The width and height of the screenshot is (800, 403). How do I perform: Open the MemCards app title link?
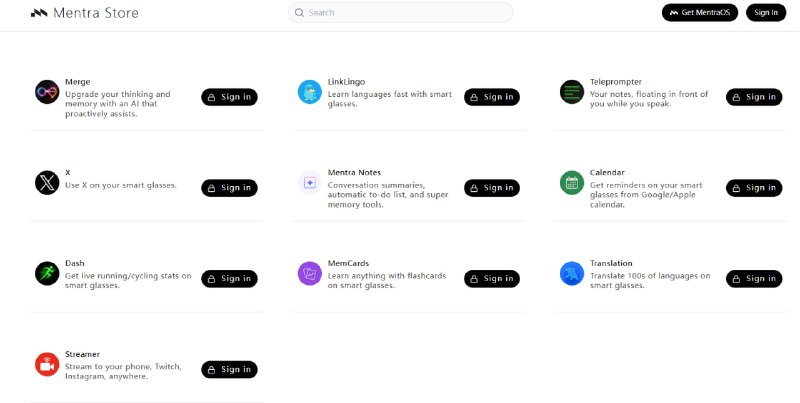tap(349, 263)
